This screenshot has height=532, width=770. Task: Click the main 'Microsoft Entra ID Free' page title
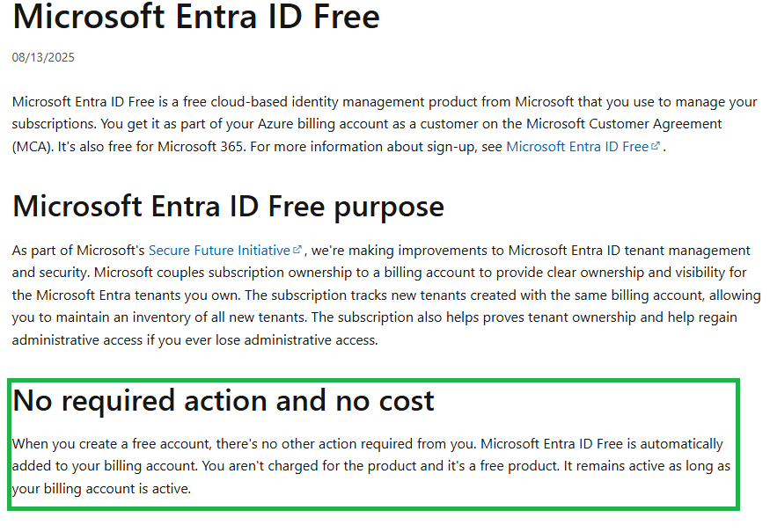click(196, 16)
